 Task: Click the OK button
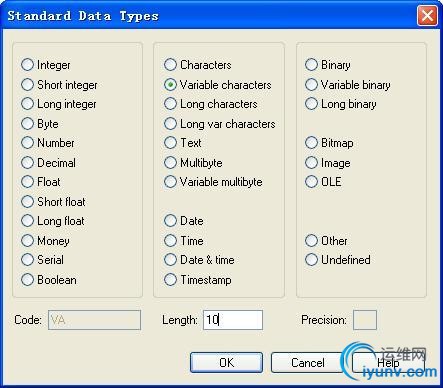click(226, 362)
